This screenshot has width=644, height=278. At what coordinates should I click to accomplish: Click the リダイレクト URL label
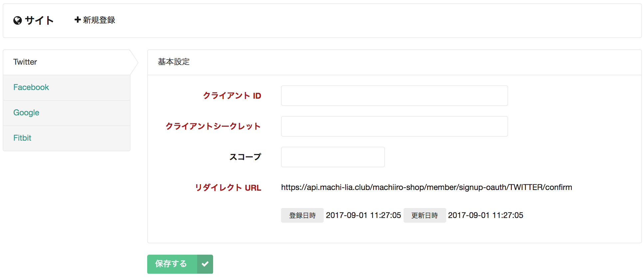click(x=228, y=188)
